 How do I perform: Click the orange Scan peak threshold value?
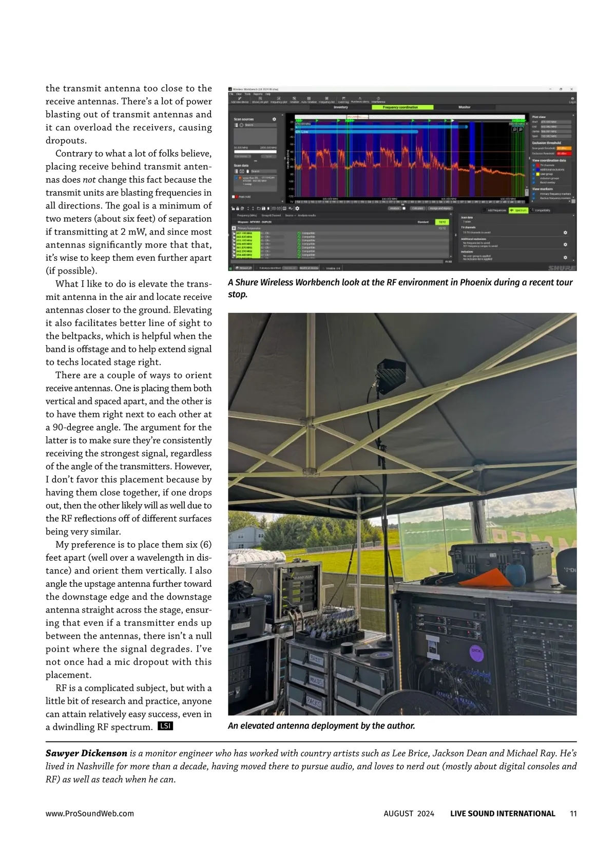[x=563, y=148]
